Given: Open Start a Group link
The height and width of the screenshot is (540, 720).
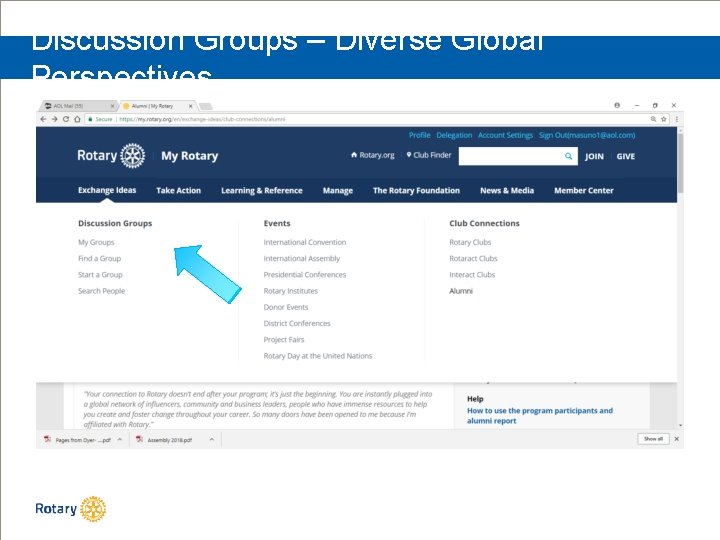Looking at the screenshot, I should (100, 275).
